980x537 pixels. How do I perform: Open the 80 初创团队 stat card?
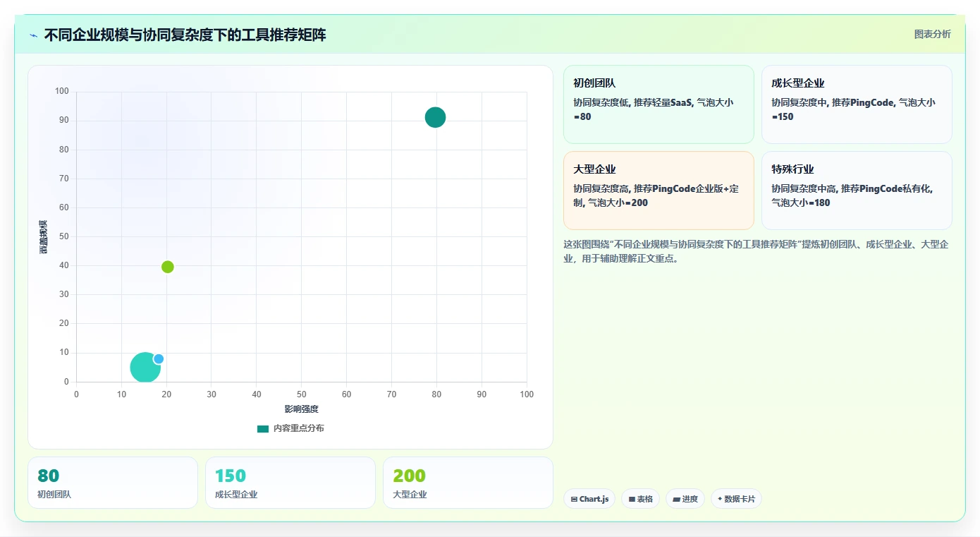[x=113, y=483]
